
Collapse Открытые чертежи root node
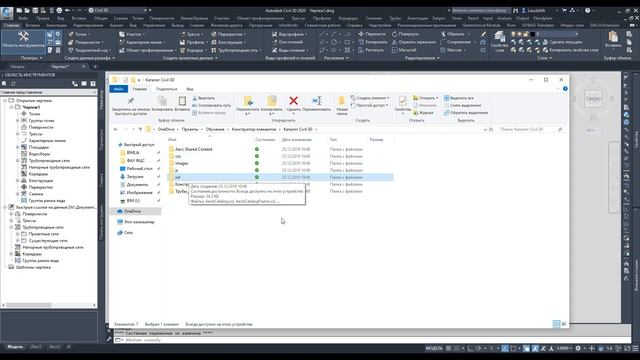tap(5, 100)
